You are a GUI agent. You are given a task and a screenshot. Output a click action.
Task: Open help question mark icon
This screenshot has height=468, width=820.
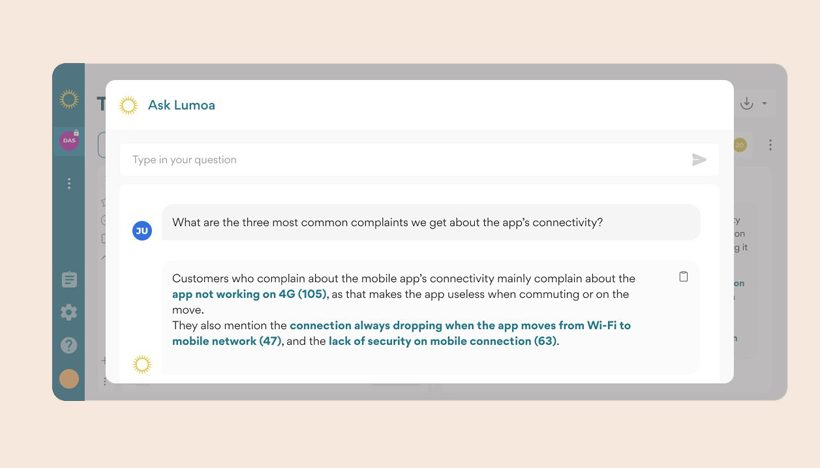[x=69, y=345]
